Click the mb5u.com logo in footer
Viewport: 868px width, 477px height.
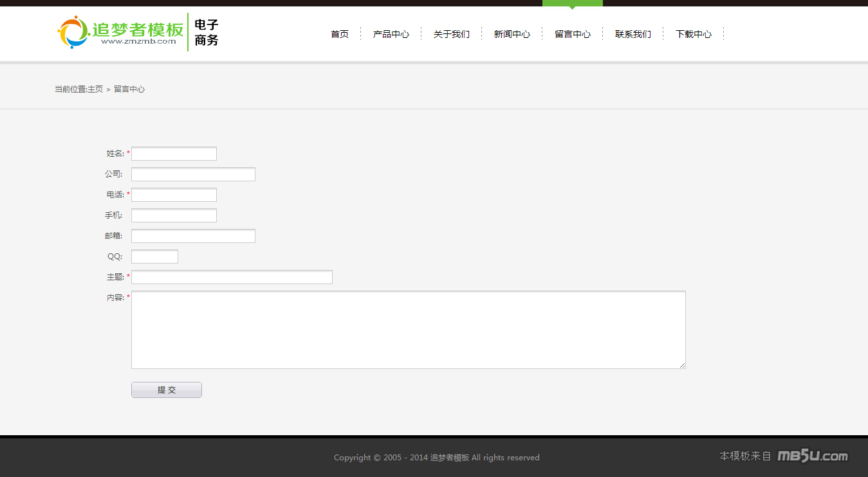[812, 456]
